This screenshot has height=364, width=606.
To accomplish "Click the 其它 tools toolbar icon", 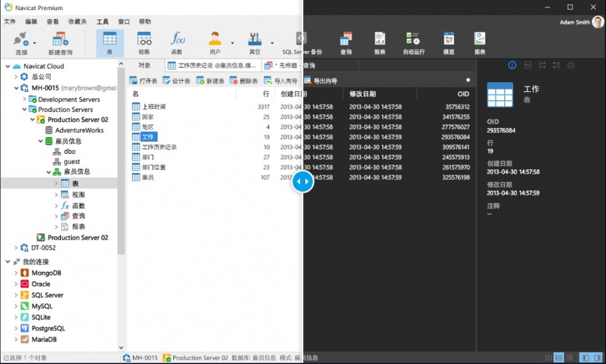I will tap(254, 38).
